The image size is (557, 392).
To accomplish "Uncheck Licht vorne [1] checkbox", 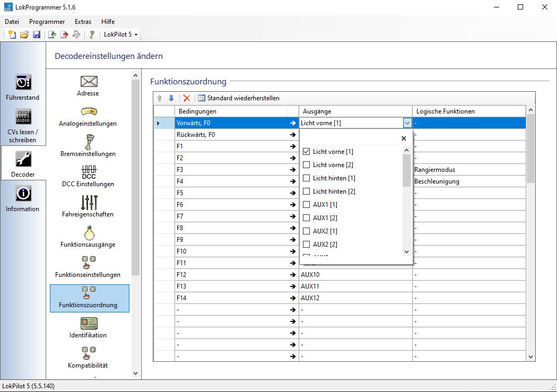I will pyautogui.click(x=306, y=152).
